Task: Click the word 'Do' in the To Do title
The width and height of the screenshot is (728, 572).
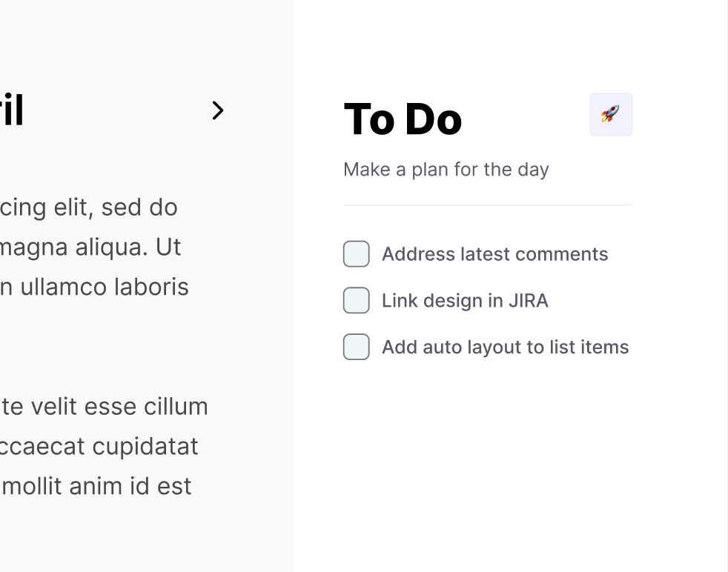Action: click(434, 120)
